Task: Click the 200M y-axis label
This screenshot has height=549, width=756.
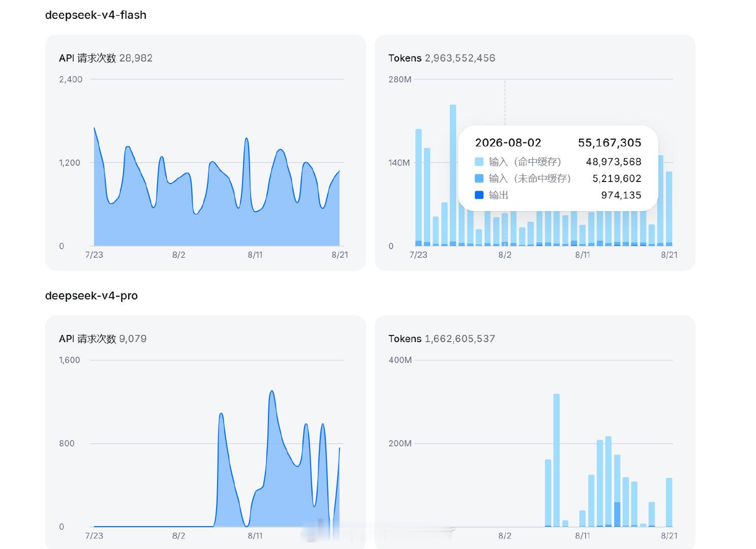Action: 400,443
